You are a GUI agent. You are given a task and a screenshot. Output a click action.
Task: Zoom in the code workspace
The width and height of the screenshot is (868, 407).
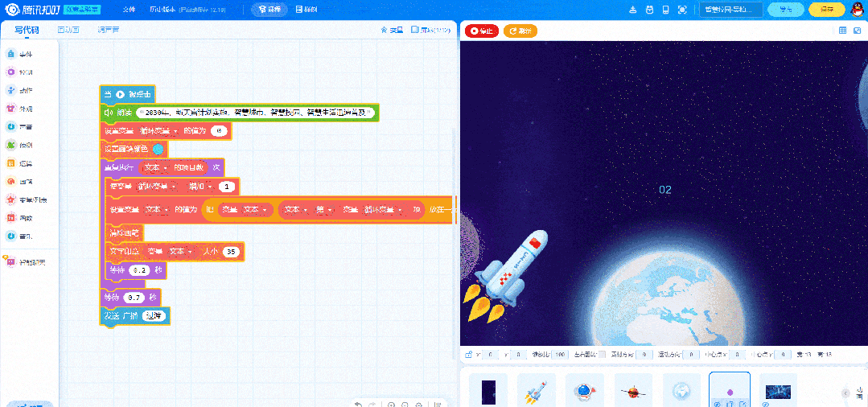click(x=392, y=405)
